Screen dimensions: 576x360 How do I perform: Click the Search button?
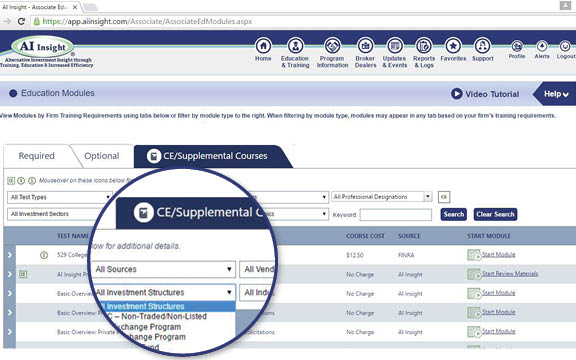[454, 214]
